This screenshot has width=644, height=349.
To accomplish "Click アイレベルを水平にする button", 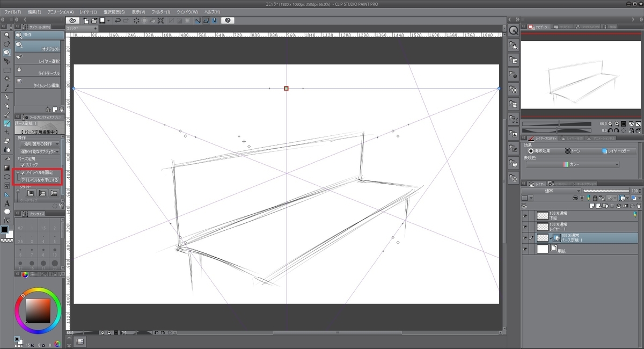I will point(39,180).
